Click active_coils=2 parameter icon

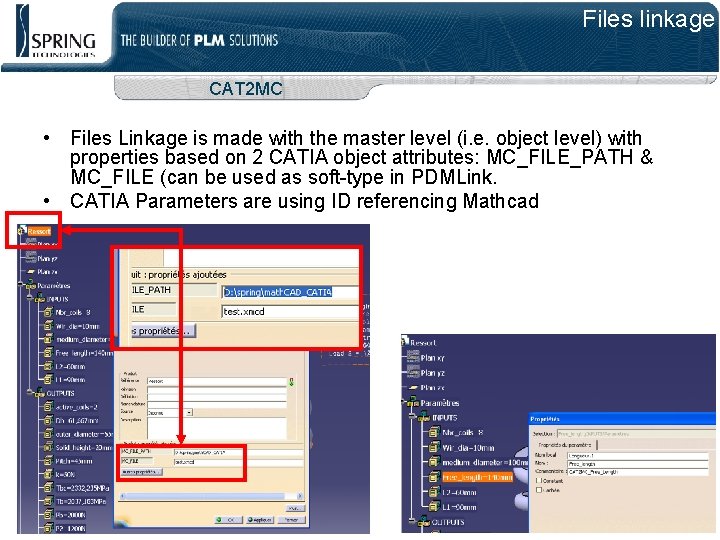click(x=48, y=407)
